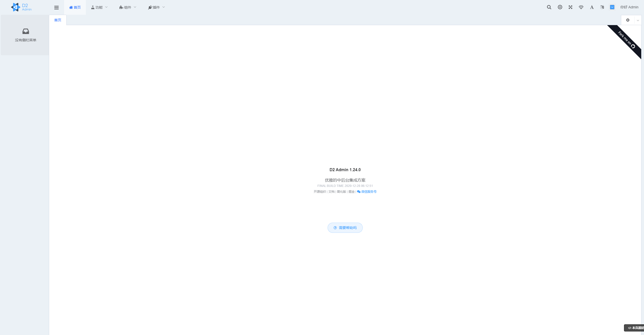Select the 首页 top navigation item
Viewport: 644px width, 335px height.
75,7
